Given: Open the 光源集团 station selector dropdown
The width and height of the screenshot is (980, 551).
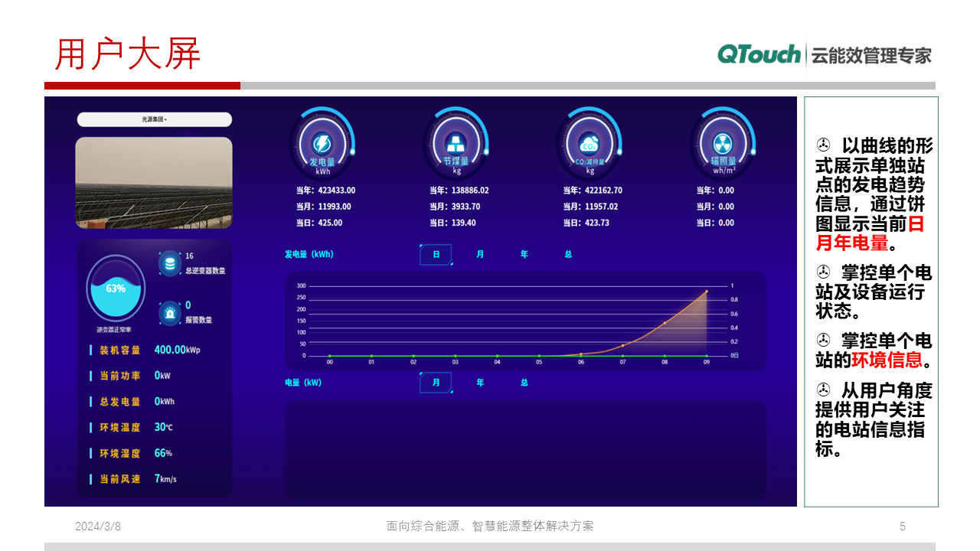Looking at the screenshot, I should pos(153,119).
